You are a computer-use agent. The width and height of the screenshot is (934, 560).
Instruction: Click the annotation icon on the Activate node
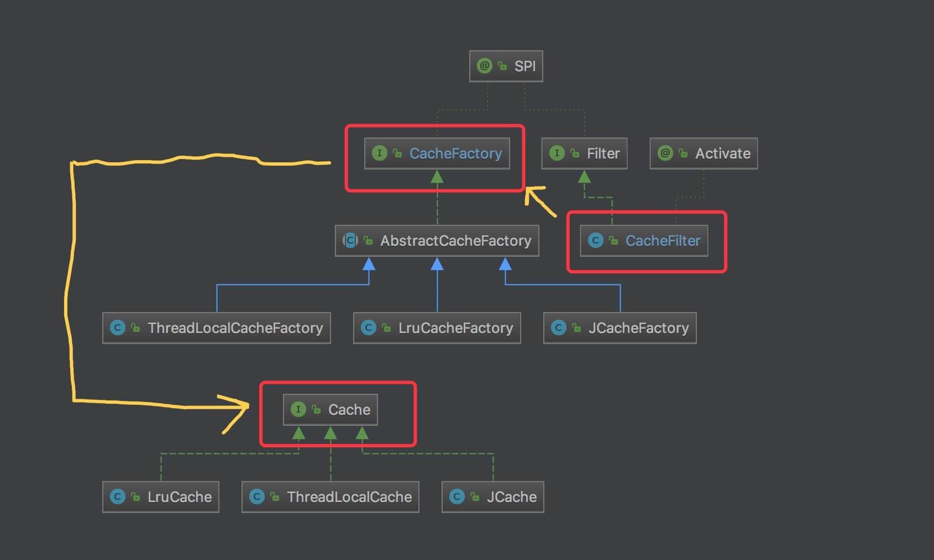coord(665,153)
